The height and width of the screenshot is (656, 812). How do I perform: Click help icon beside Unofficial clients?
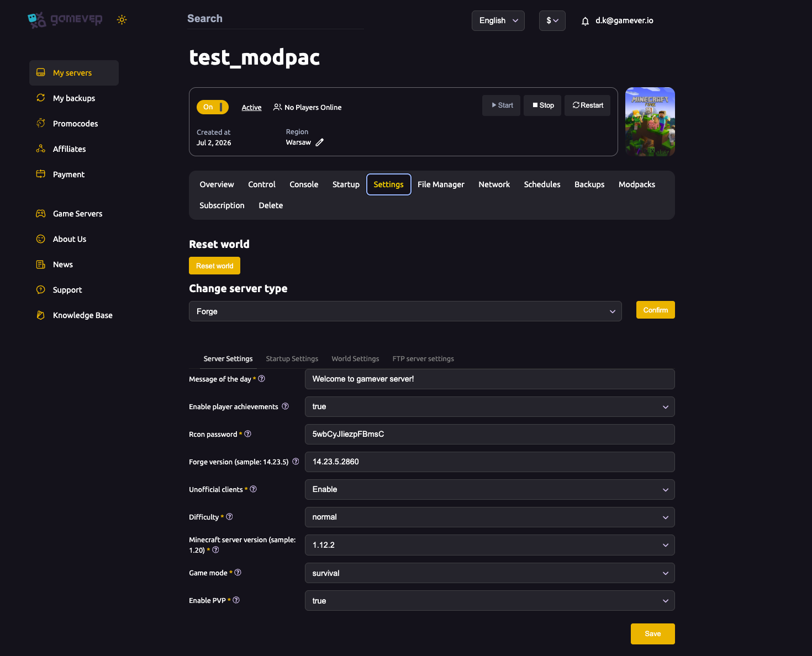coord(254,489)
